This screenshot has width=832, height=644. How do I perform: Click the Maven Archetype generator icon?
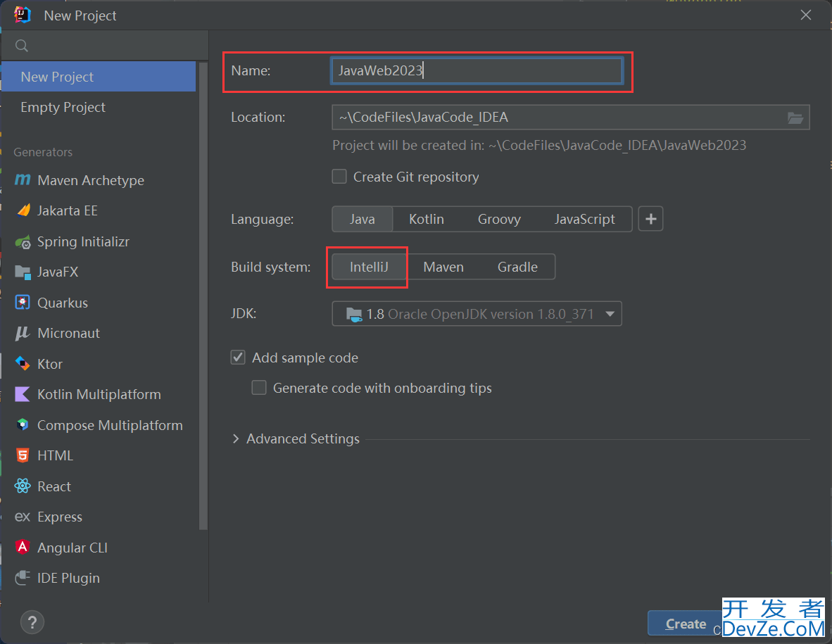[x=23, y=180]
